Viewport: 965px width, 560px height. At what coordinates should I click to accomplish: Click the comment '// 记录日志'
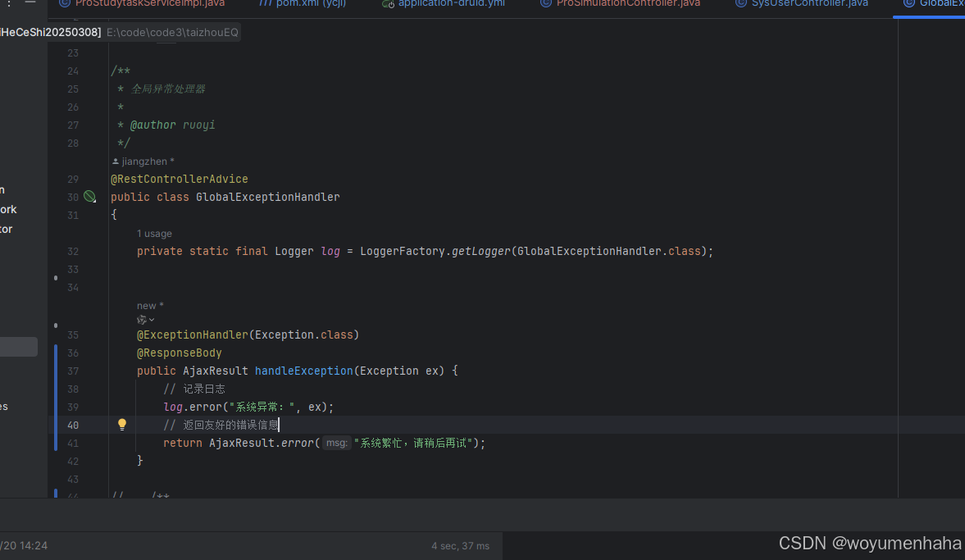pyautogui.click(x=194, y=389)
